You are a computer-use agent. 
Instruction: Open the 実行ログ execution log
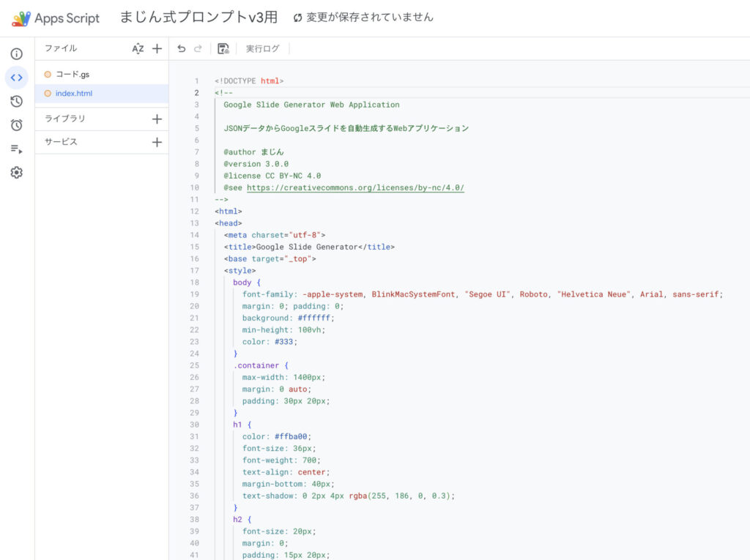262,49
